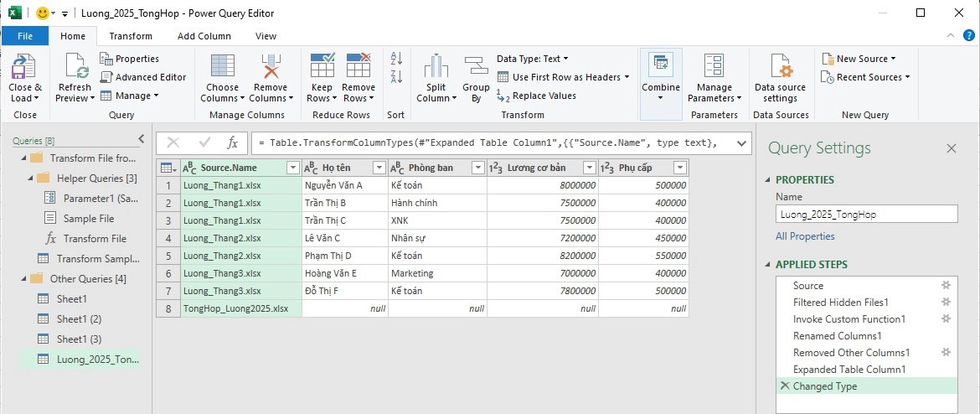
Task: Open the All Properties link
Action: tap(805, 235)
